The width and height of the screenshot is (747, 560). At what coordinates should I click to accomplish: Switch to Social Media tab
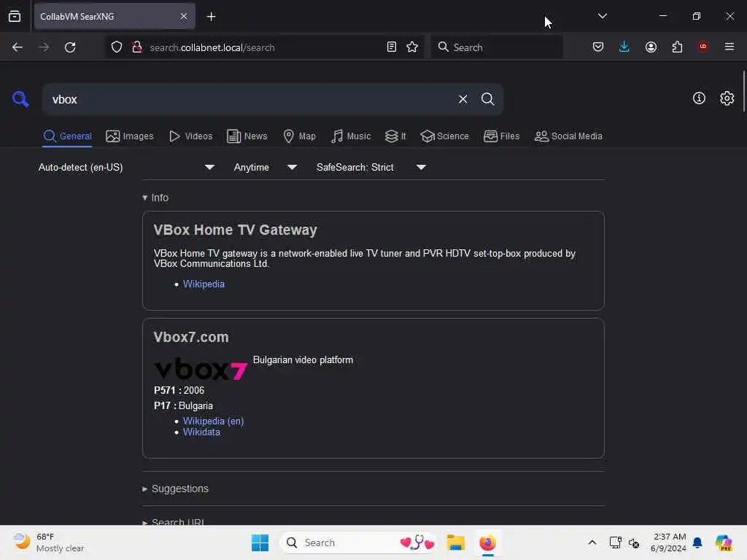pos(568,136)
